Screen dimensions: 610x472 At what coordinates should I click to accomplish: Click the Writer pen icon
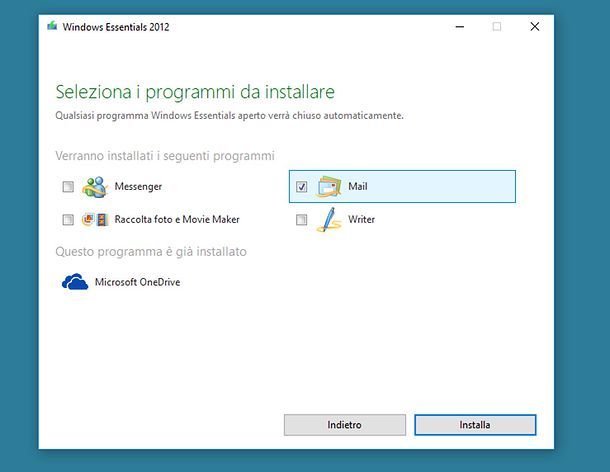coord(329,220)
